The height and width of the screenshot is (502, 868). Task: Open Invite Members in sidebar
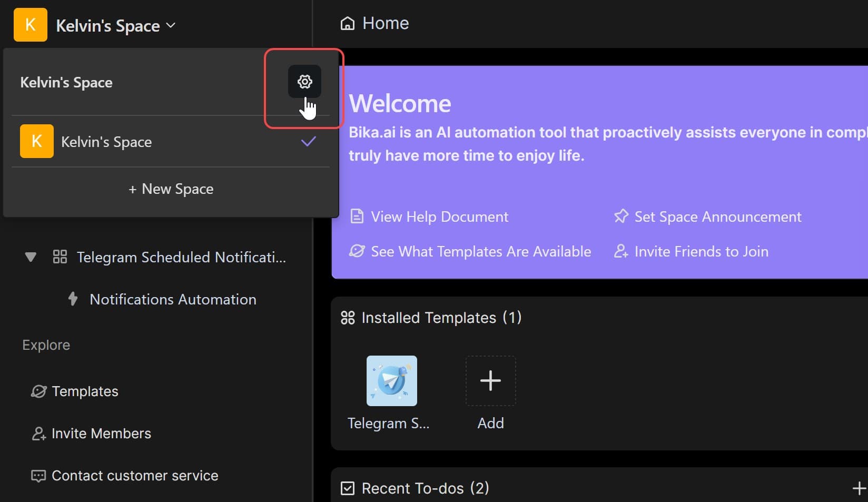[101, 434]
